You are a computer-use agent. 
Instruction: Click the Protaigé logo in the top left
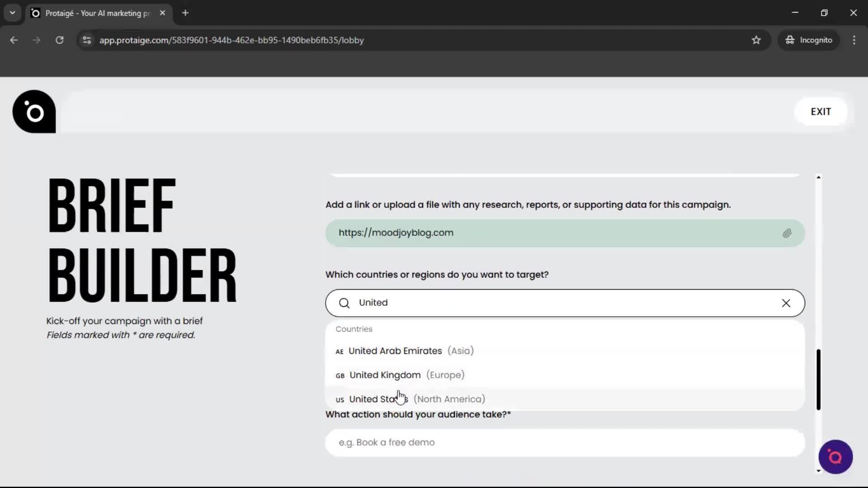(33, 111)
